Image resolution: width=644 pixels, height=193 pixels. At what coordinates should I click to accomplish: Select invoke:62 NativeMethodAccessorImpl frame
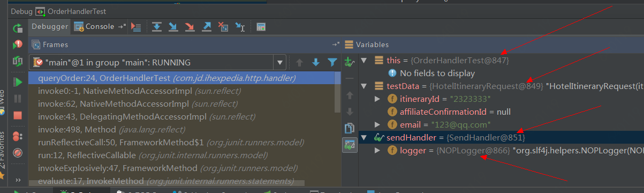[x=181, y=103]
